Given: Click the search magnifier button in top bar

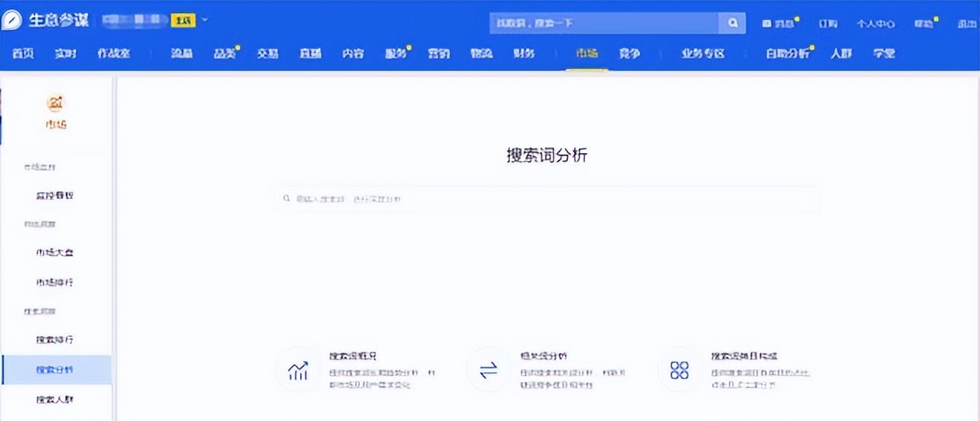Looking at the screenshot, I should click(x=733, y=24).
